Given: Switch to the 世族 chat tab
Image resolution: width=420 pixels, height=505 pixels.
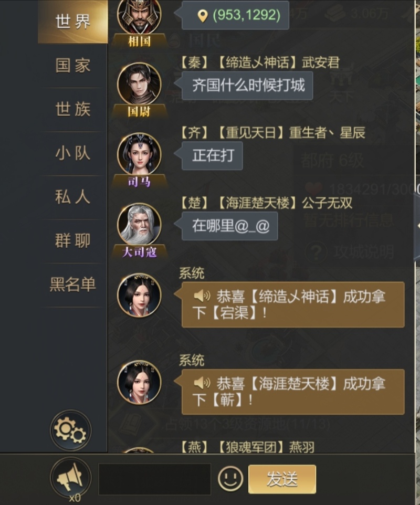Looking at the screenshot, I should (73, 110).
